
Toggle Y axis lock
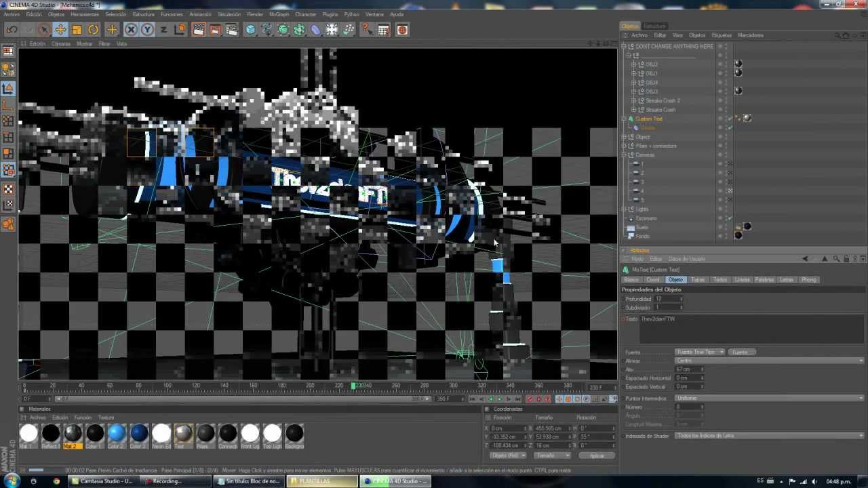tap(147, 30)
